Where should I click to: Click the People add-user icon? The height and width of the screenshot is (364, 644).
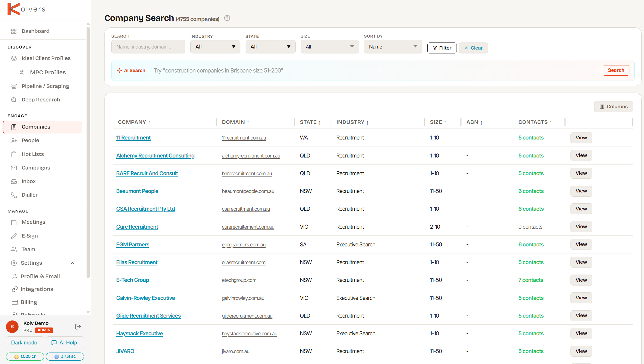point(14,141)
